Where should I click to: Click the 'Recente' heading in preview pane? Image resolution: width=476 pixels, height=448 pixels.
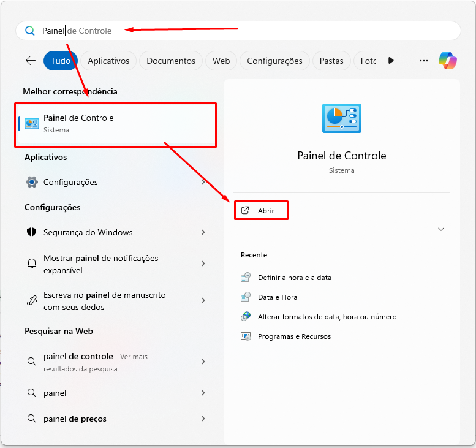coord(254,255)
